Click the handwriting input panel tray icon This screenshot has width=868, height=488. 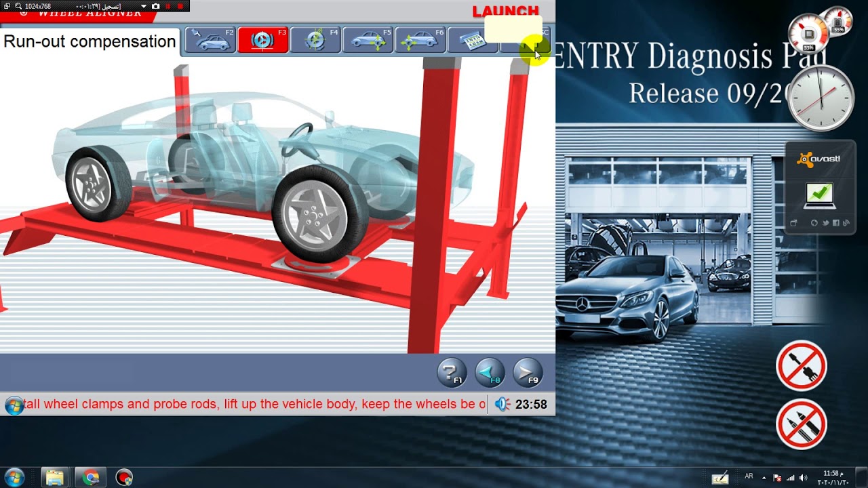click(x=720, y=478)
